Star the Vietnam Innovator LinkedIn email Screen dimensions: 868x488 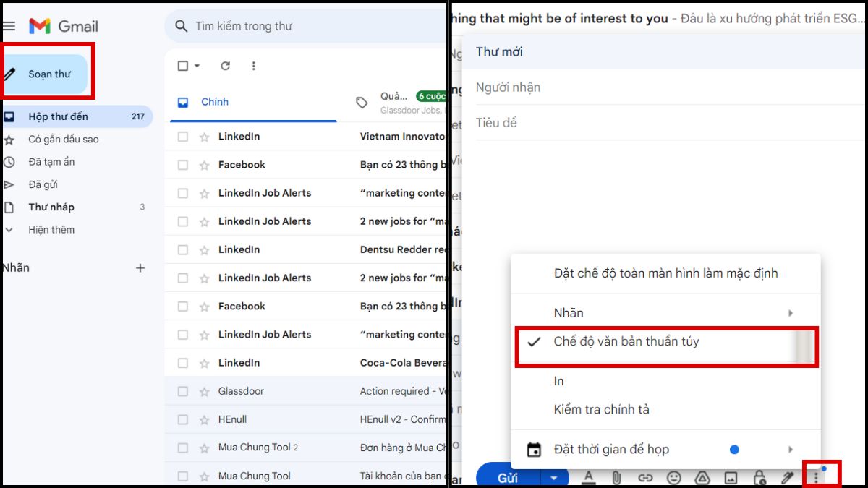pyautogui.click(x=204, y=137)
